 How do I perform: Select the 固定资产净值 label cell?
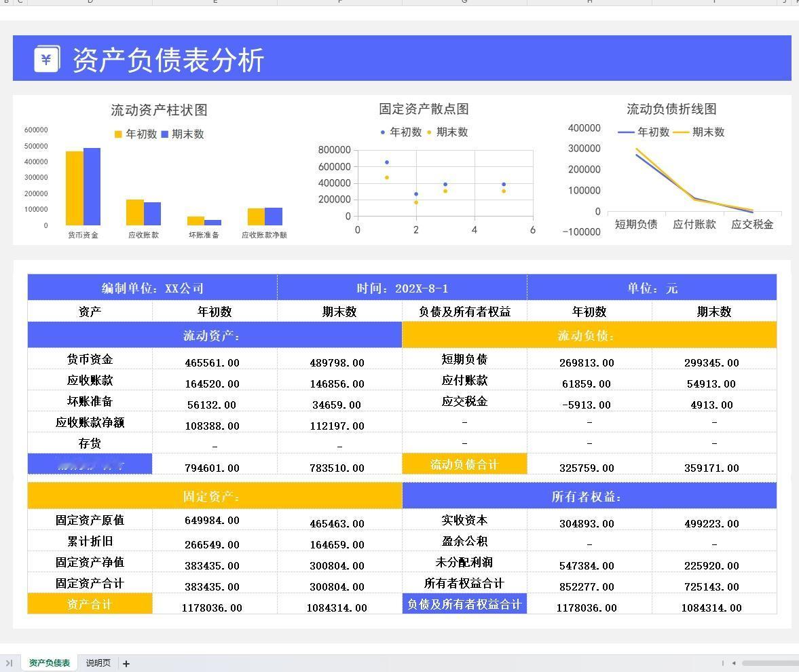[90, 561]
